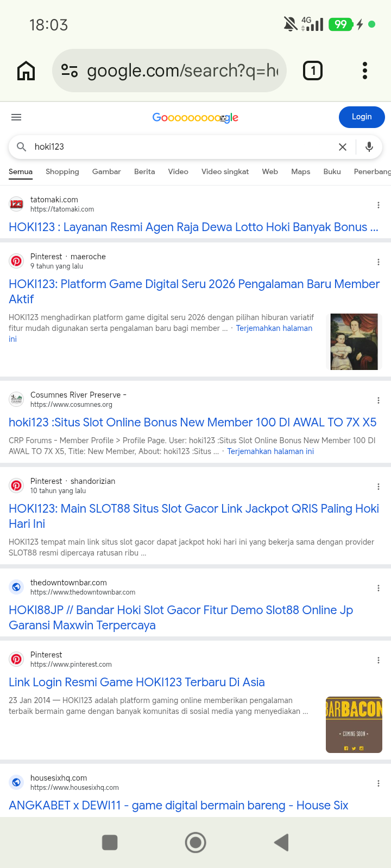Open site settings icon in address bar

click(x=70, y=71)
